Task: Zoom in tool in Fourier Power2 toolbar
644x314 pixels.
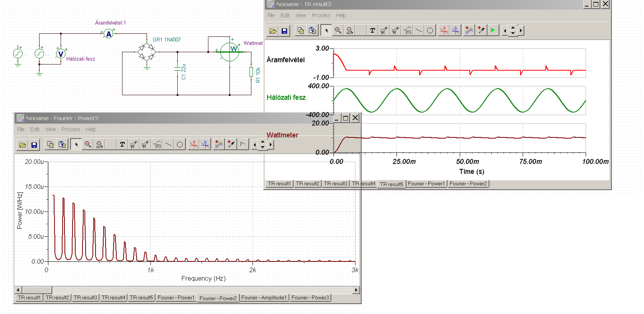Action: point(88,144)
